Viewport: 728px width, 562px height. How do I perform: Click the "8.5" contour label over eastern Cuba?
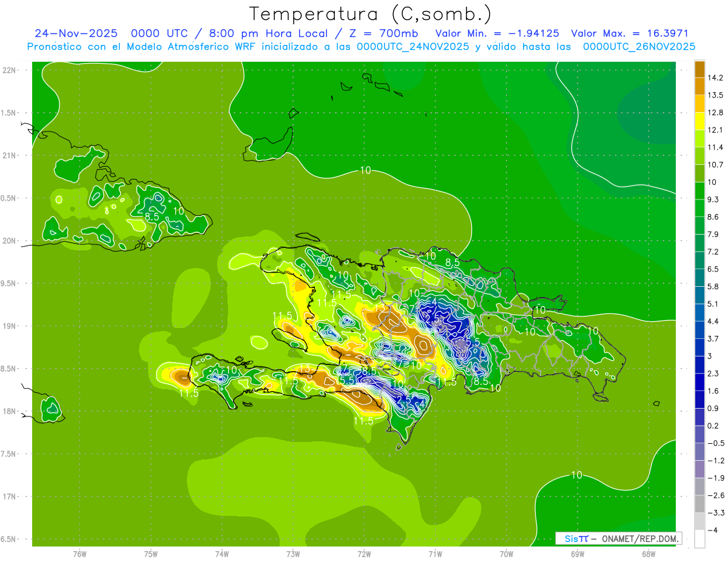(x=152, y=216)
